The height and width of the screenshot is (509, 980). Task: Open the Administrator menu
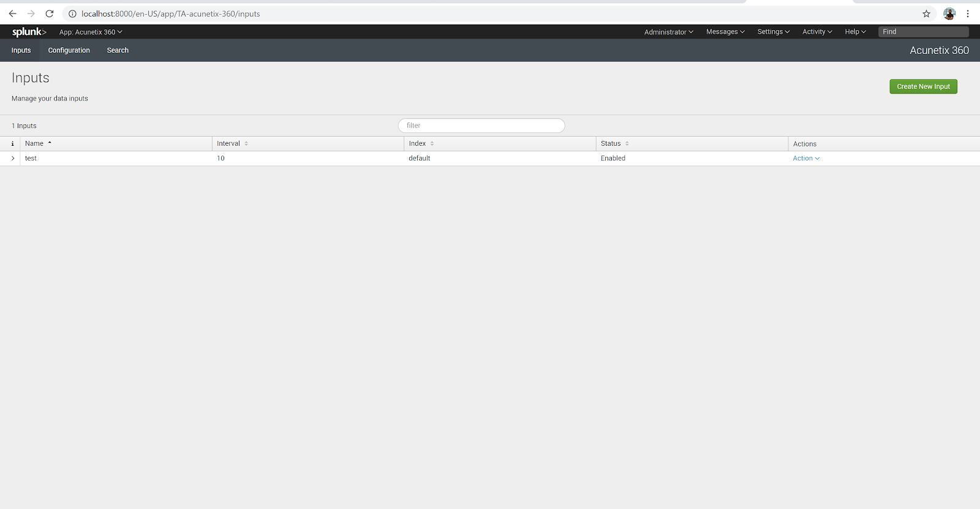[669, 32]
